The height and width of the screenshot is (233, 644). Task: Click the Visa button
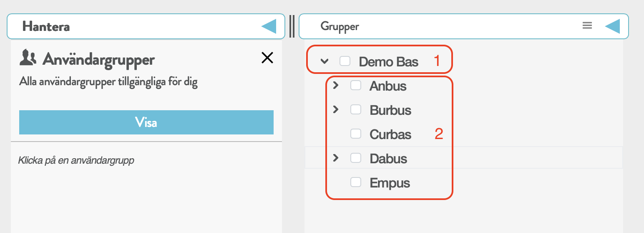[146, 122]
